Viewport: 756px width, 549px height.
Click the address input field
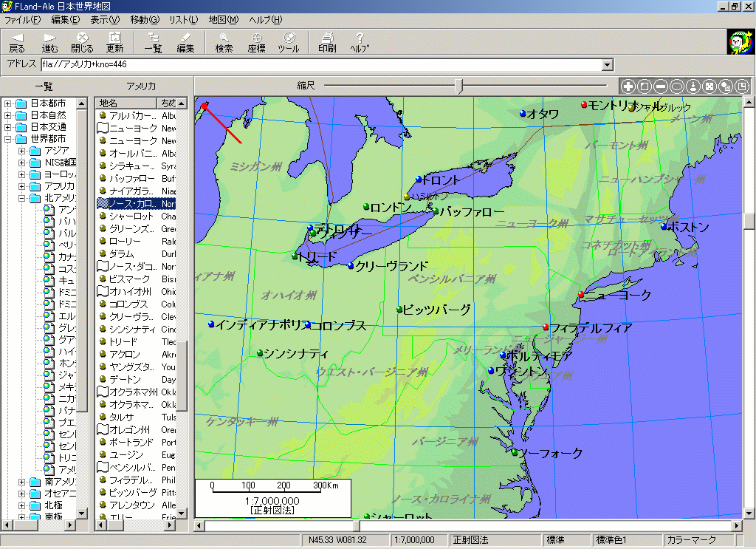pos(322,64)
